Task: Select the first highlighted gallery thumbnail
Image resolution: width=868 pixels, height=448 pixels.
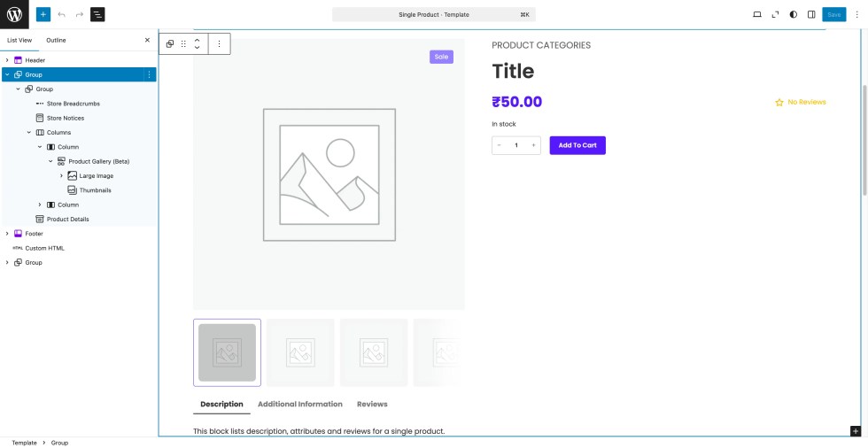Action: click(x=227, y=353)
